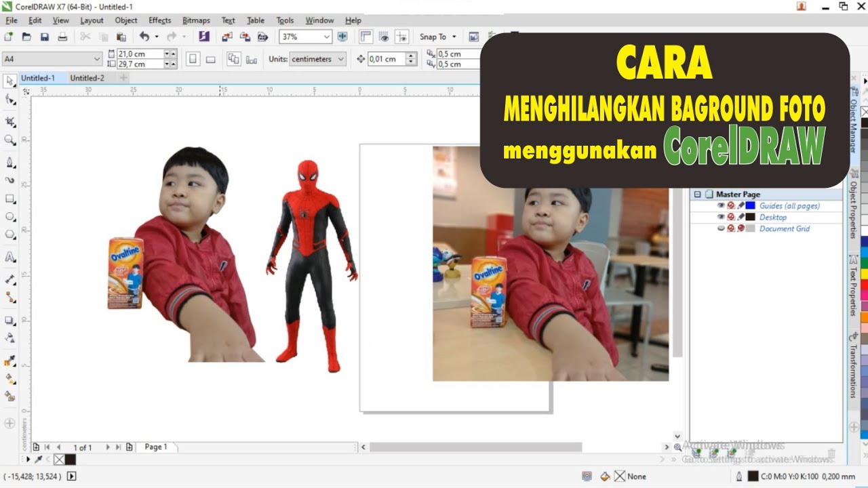Viewport: 868px width, 488px height.
Task: Click the Guides layer blue color swatch
Action: click(751, 205)
